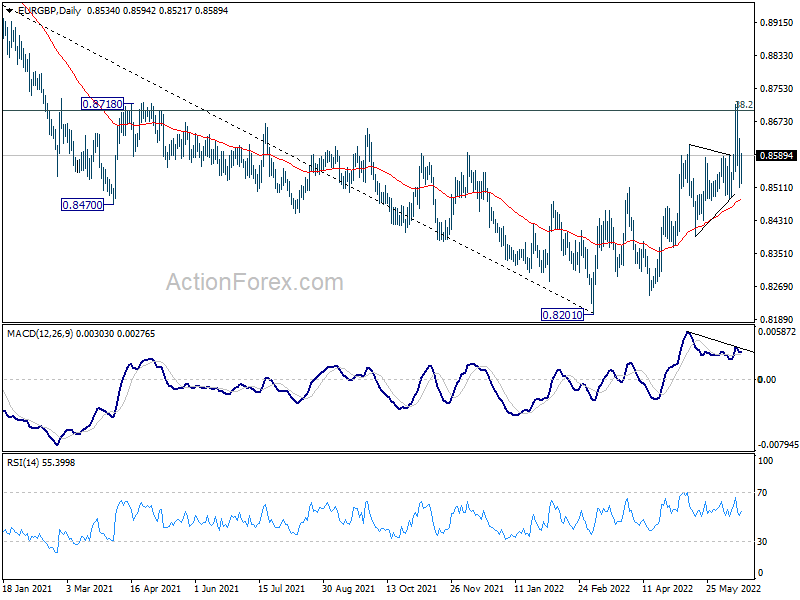Select the 0.87180 price label
This screenshot has width=800, height=600.
click(x=103, y=104)
